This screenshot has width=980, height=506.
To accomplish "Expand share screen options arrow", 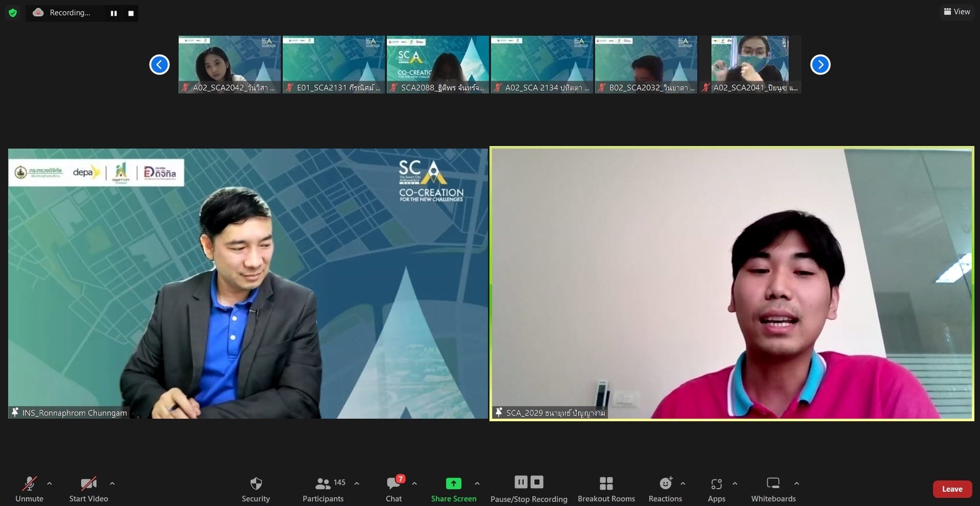I will point(477,483).
